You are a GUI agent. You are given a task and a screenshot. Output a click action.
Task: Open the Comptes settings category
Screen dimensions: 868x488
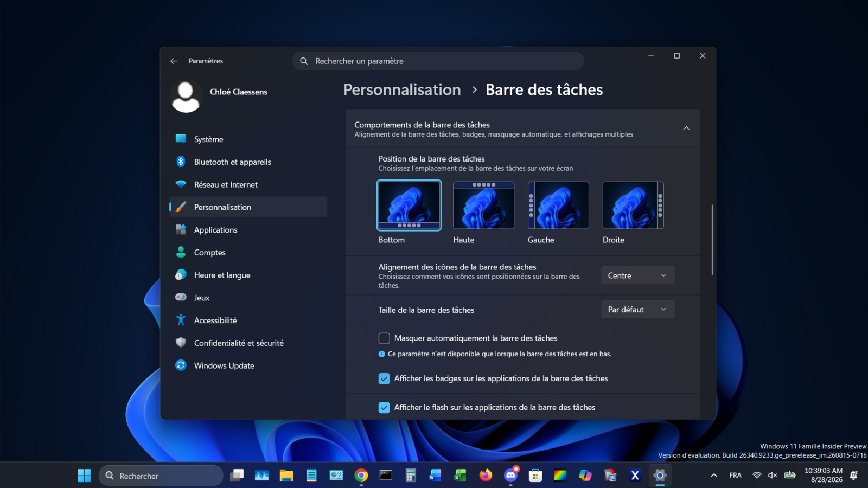pos(248,253)
